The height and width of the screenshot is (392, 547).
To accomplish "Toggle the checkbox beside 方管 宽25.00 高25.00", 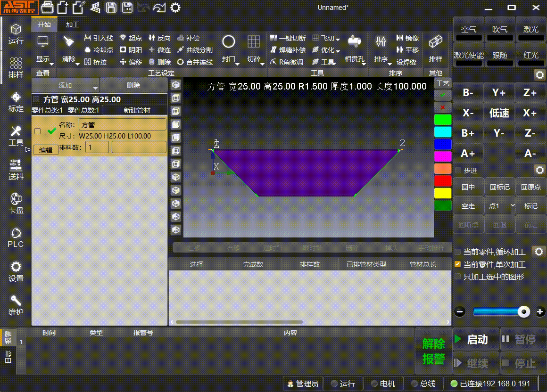I will click(36, 99).
